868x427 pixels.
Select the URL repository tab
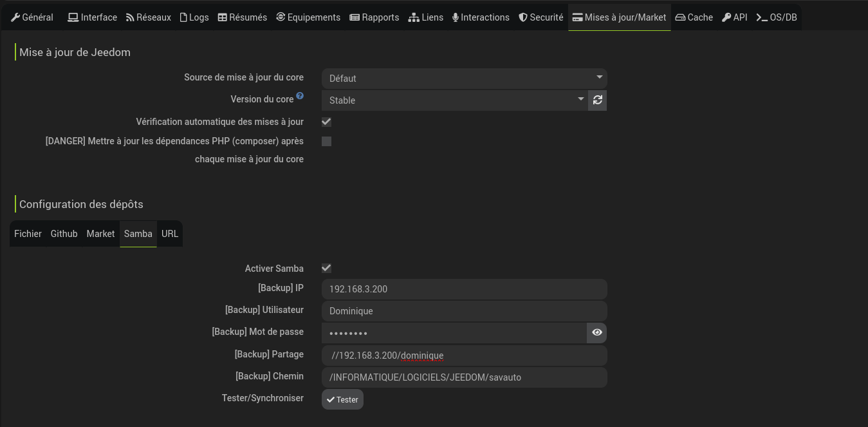click(170, 234)
